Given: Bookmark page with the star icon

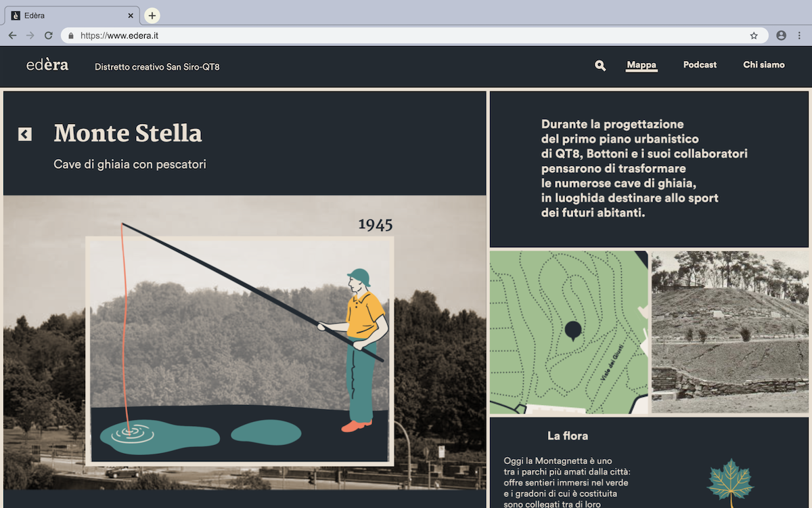Looking at the screenshot, I should click(754, 35).
